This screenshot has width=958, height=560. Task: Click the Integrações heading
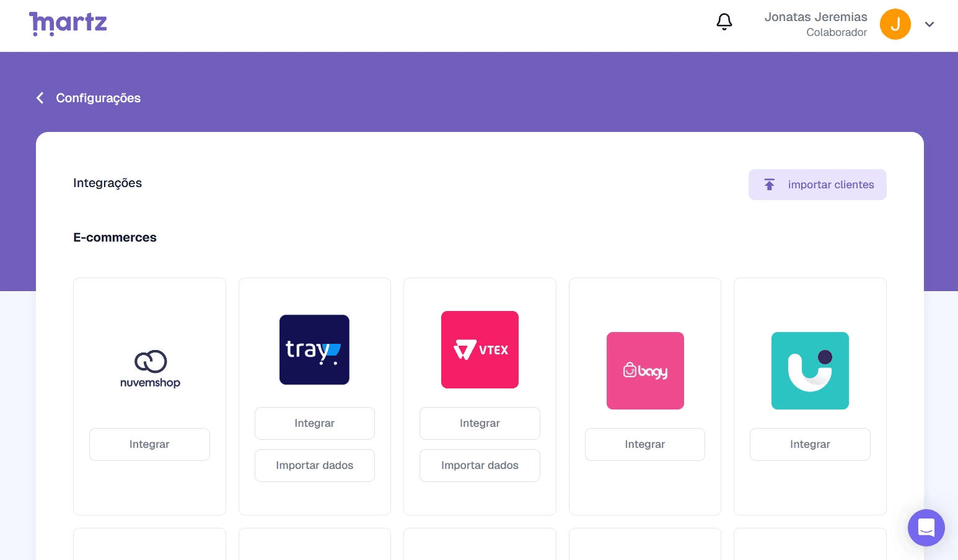108,183
